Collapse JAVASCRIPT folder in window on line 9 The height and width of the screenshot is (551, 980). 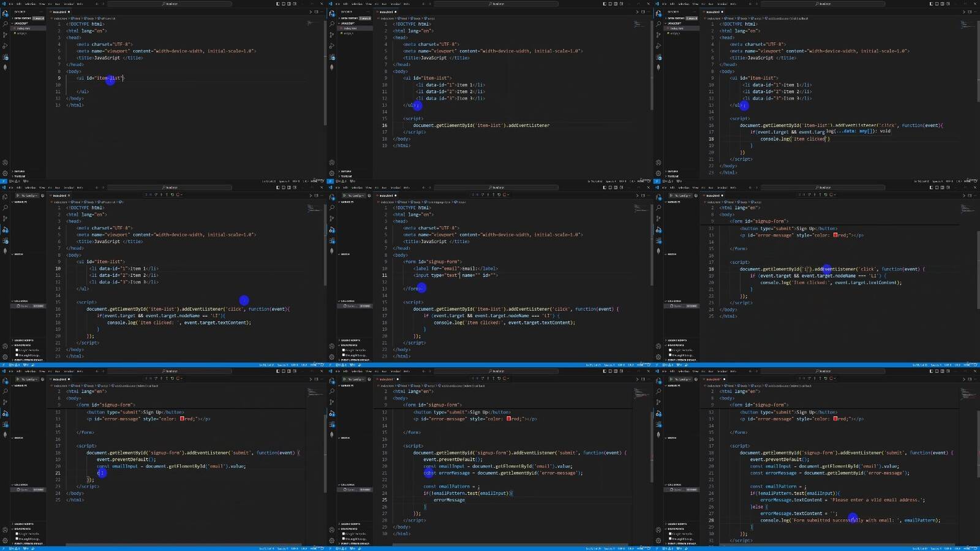(x=28, y=23)
